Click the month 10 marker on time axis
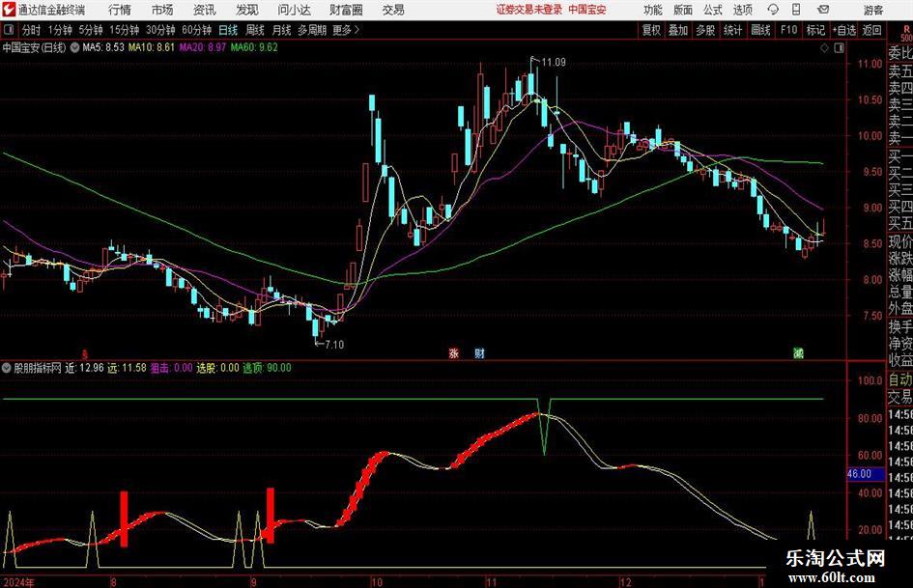The height and width of the screenshot is (588, 913). pyautogui.click(x=377, y=582)
